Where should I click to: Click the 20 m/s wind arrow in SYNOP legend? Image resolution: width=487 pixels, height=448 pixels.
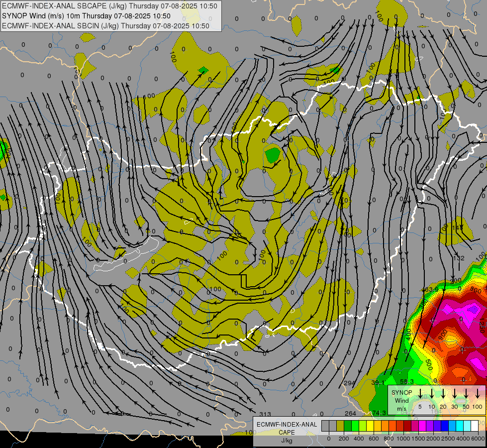pyautogui.click(x=443, y=393)
